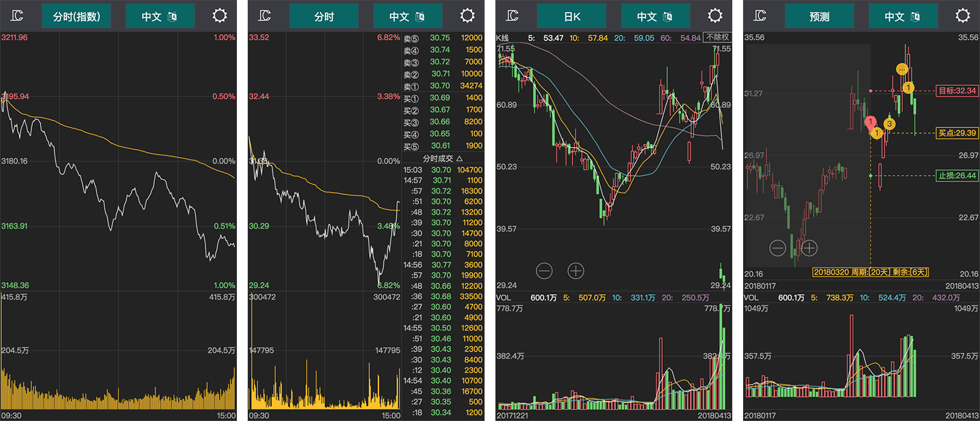The height and width of the screenshot is (421, 980).
Task: Open 分时(指数) chart type selector
Action: [x=76, y=16]
